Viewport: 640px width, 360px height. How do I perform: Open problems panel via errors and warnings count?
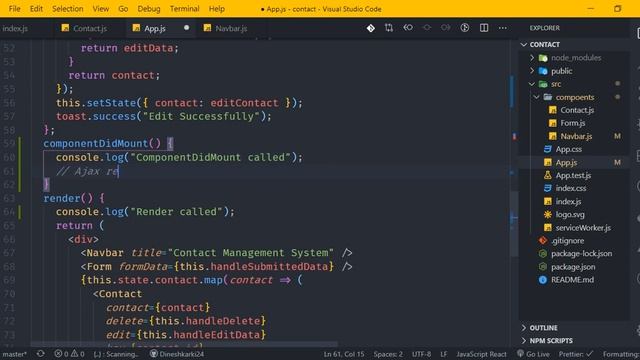[x=69, y=354]
